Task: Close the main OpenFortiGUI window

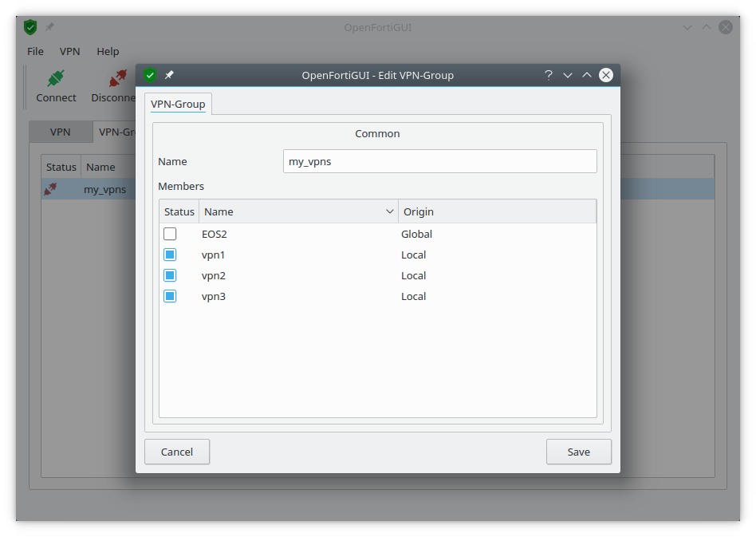Action: pos(726,27)
